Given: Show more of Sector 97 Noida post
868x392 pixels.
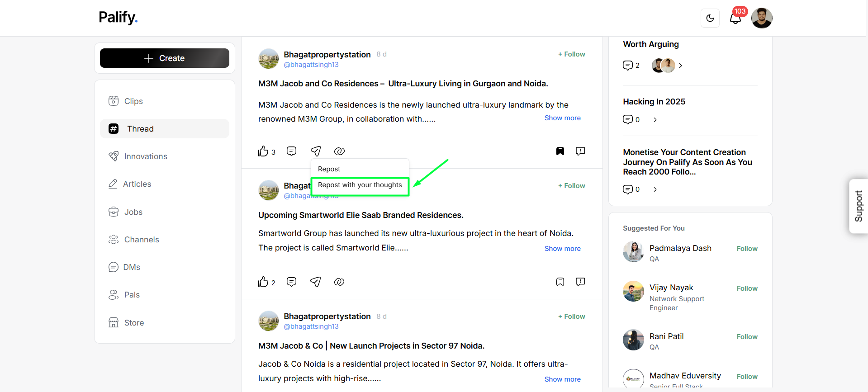Looking at the screenshot, I should coord(563,379).
